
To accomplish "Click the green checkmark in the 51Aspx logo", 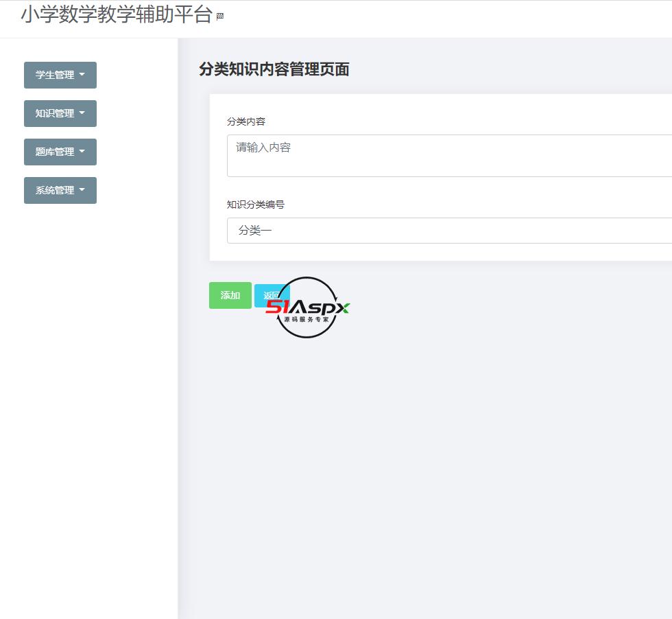I will (346, 307).
